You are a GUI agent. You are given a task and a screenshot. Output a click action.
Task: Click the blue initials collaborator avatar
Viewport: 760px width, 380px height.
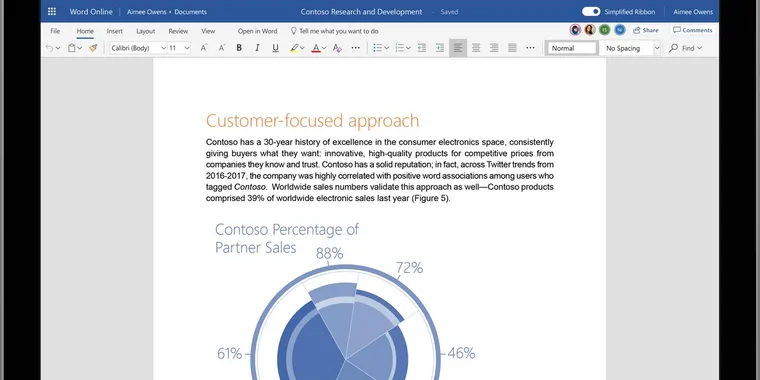tap(620, 30)
